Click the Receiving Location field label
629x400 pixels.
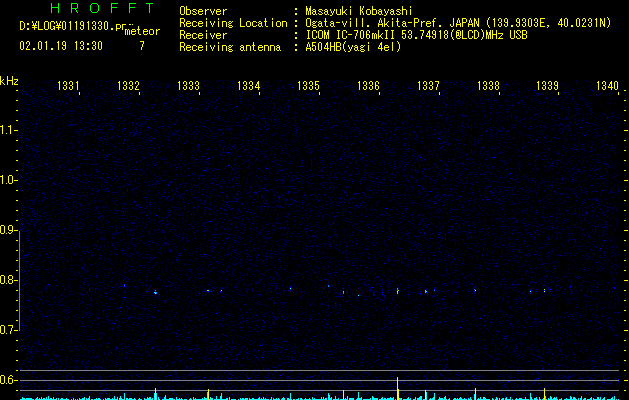tap(233, 23)
